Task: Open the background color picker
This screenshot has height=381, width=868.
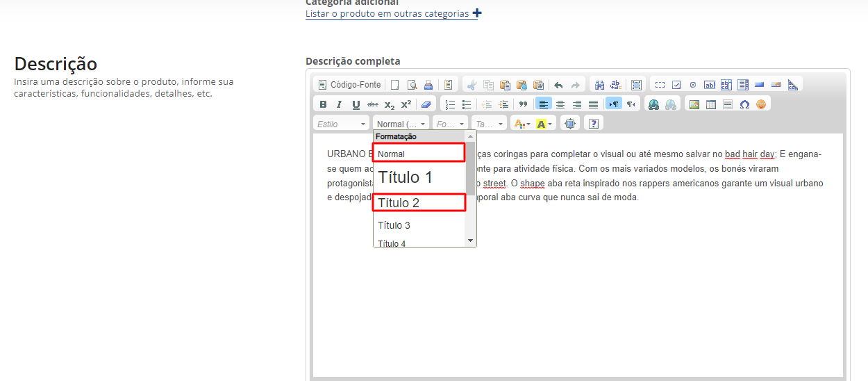Action: 544,124
